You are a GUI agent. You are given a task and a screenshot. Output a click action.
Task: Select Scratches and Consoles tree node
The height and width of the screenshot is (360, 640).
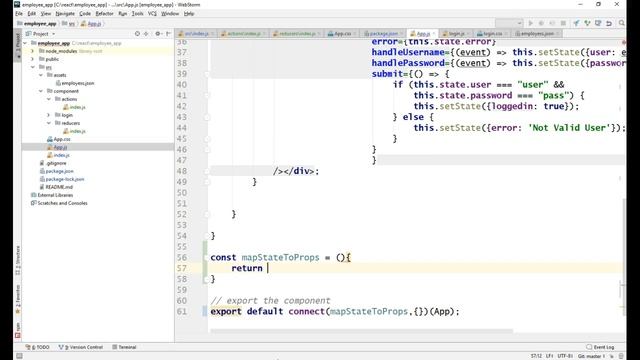(x=59, y=203)
